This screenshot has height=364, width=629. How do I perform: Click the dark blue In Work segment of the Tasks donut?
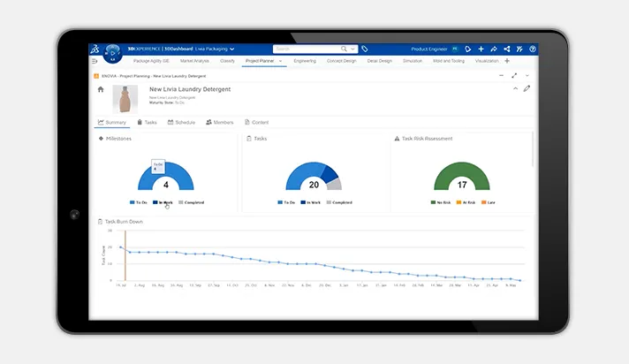(x=330, y=172)
